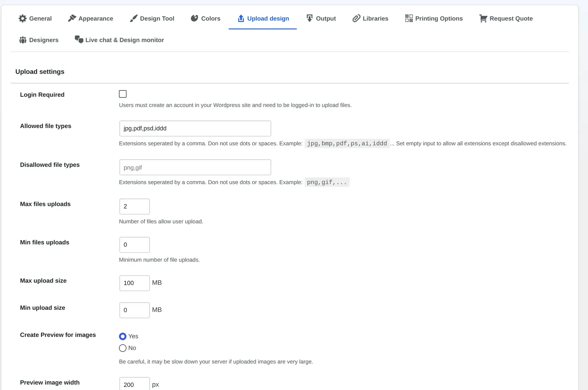The image size is (588, 390).
Task: Open the Output tab
Action: pos(321,18)
